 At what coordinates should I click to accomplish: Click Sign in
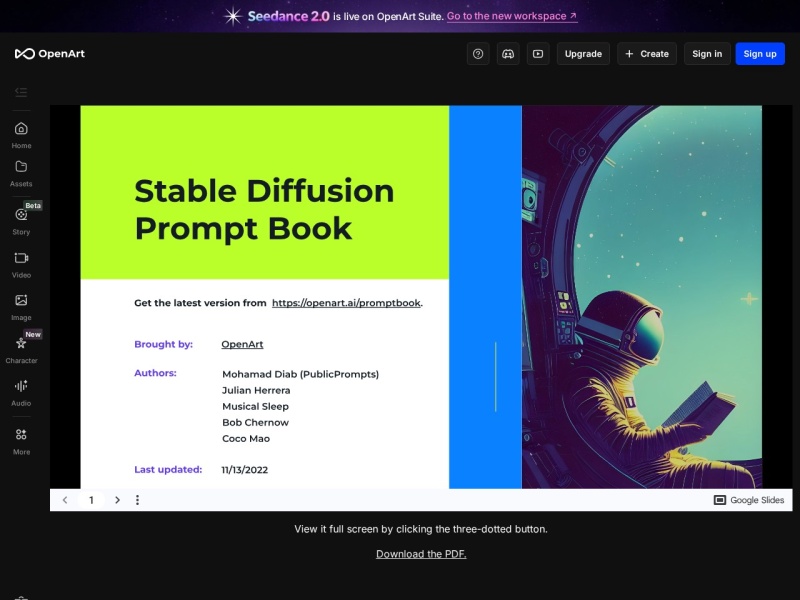coord(707,54)
